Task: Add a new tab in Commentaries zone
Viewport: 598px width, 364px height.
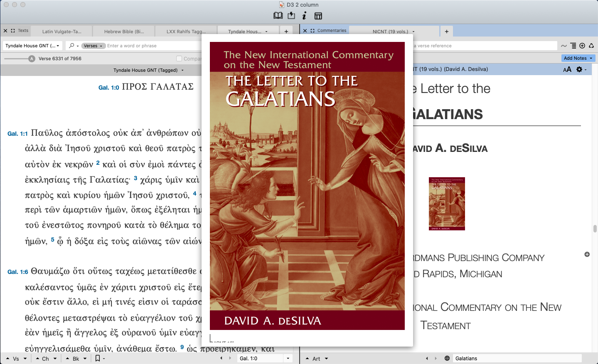Action: click(446, 32)
